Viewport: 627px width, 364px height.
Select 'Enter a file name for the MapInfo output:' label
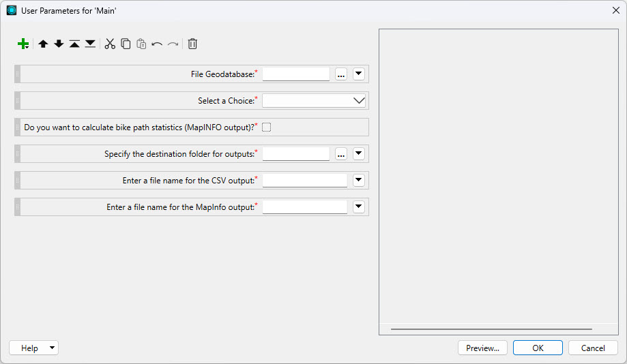point(180,207)
